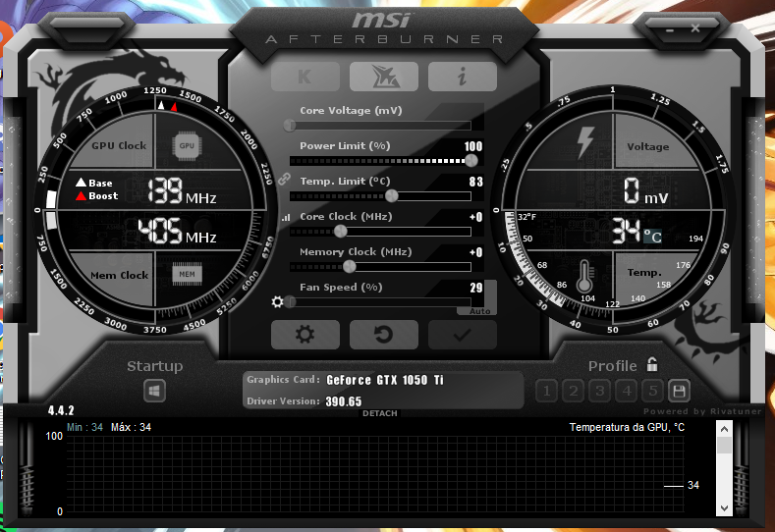Click the Power Limit value 100

click(x=473, y=146)
